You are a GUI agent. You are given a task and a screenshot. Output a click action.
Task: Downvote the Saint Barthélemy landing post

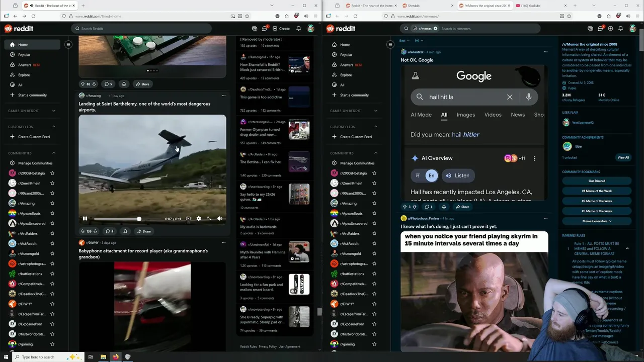pos(95,231)
